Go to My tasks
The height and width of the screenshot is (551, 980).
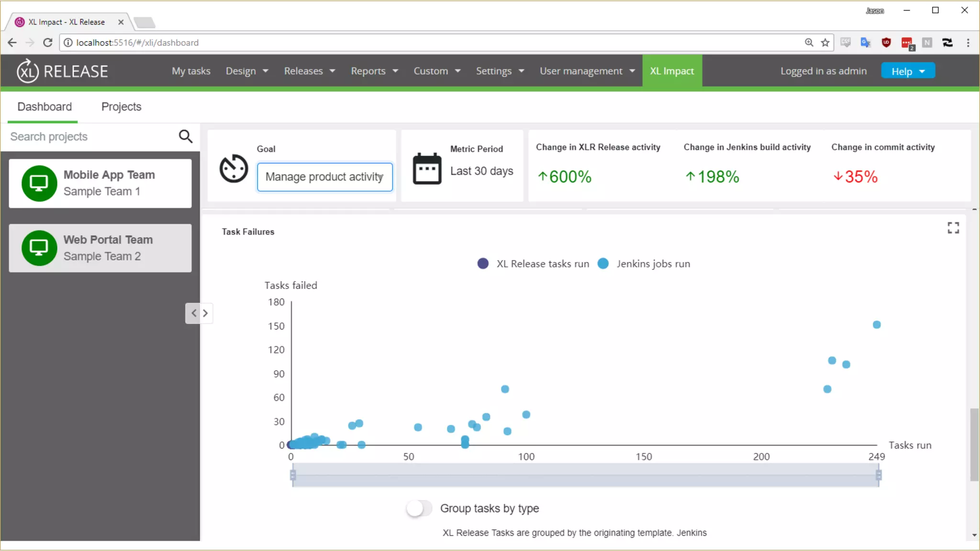[x=191, y=71]
